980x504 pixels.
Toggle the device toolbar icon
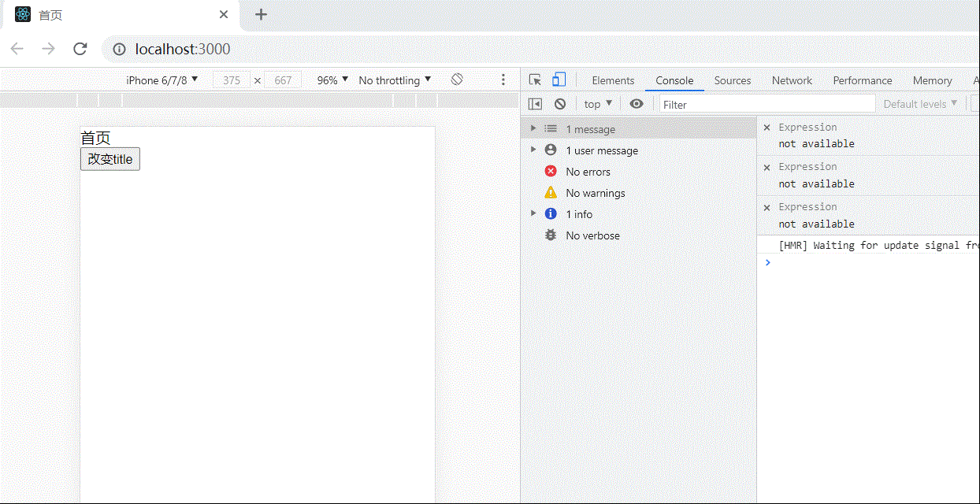tap(559, 80)
